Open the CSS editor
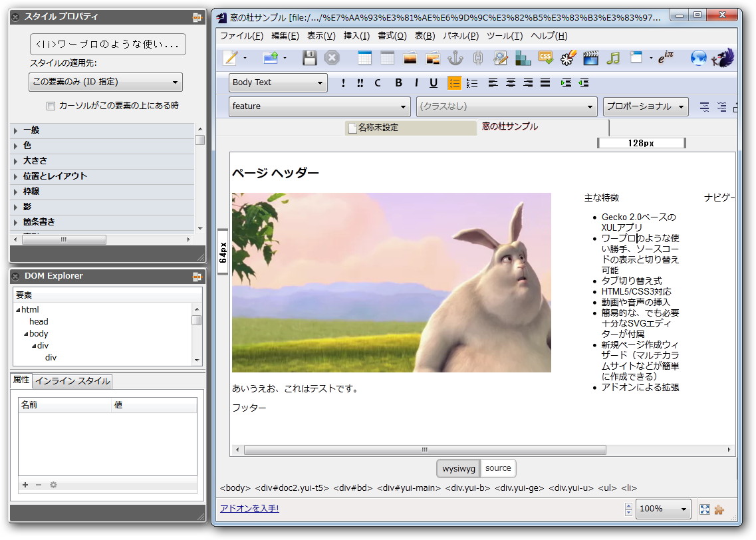 click(x=546, y=58)
